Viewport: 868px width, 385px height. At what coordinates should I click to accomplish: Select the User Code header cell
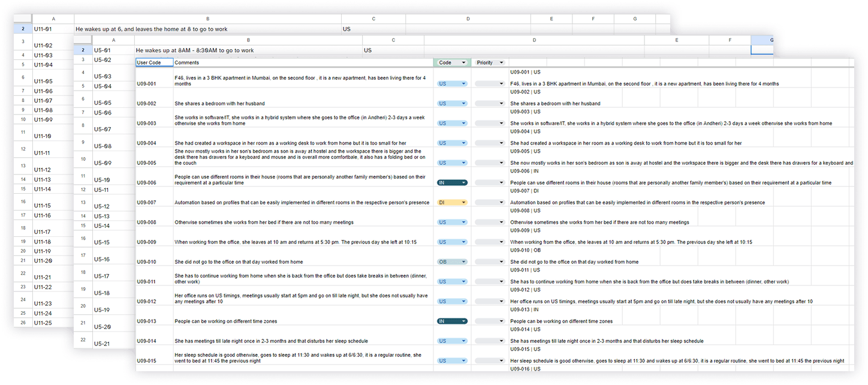(155, 62)
